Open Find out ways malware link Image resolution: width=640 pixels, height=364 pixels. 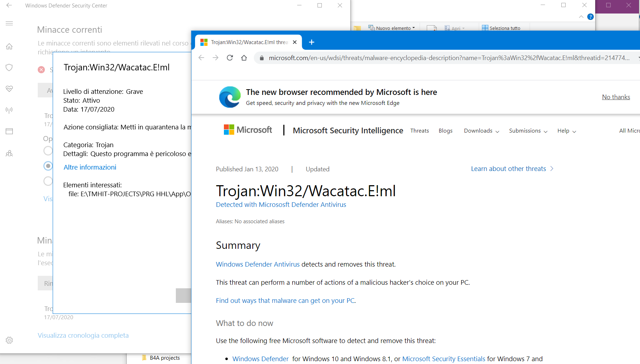click(x=285, y=301)
